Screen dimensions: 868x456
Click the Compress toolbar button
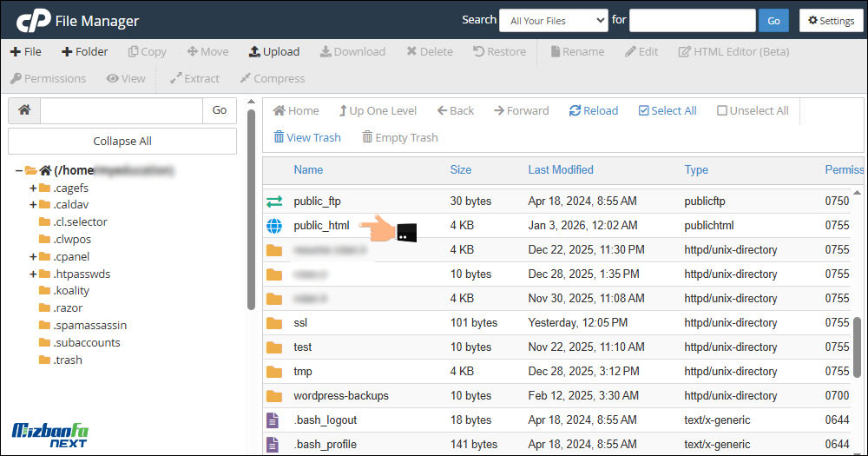pos(273,79)
